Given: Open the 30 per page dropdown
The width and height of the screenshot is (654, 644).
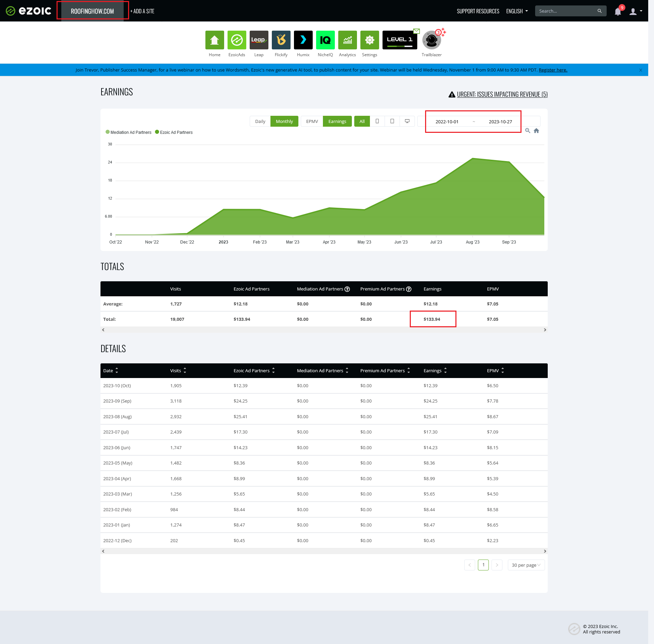Looking at the screenshot, I should (526, 565).
